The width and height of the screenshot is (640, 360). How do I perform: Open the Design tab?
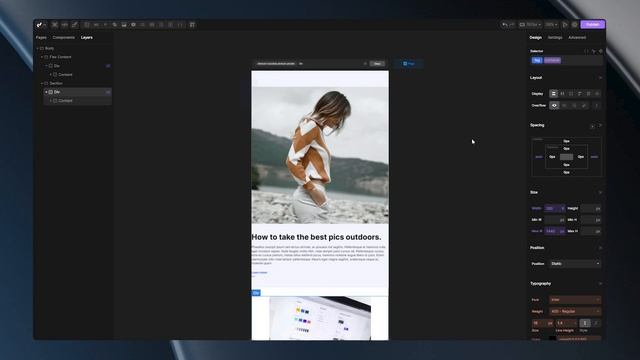click(x=536, y=38)
